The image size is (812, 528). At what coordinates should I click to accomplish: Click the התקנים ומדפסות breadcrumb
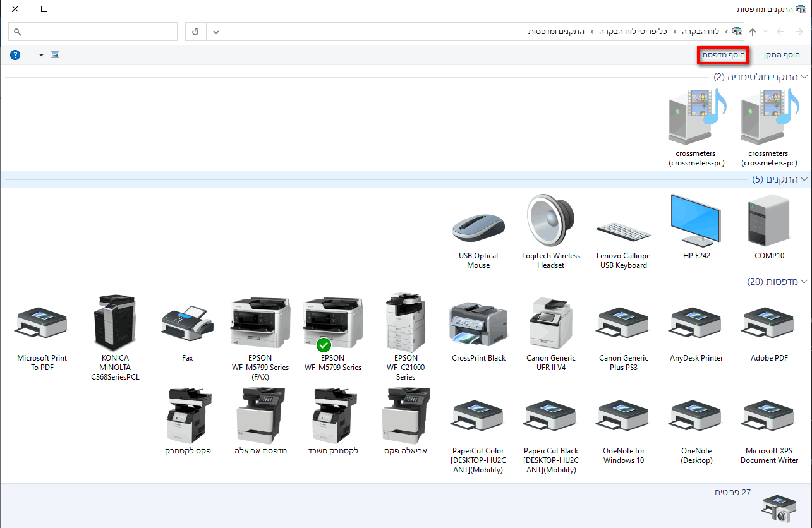coord(556,32)
